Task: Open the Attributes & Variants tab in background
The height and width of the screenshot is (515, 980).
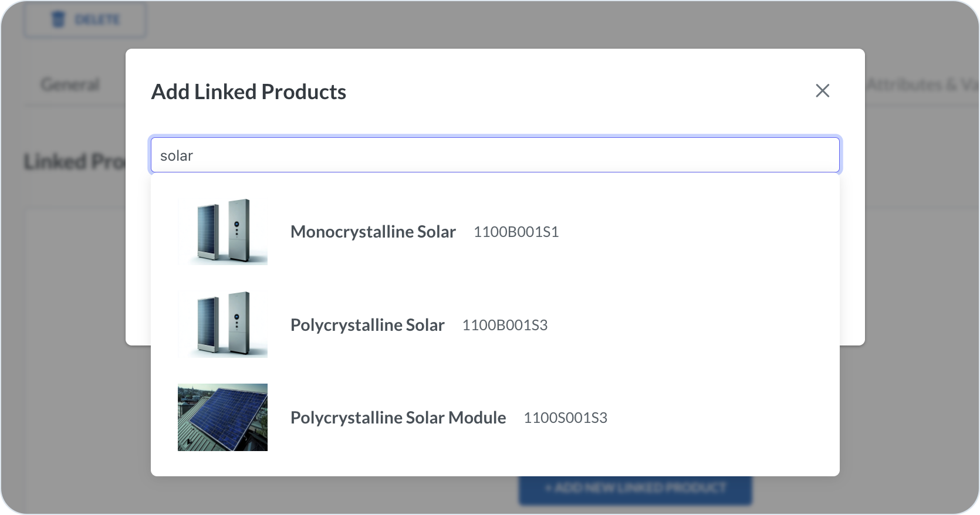Action: pyautogui.click(x=922, y=84)
